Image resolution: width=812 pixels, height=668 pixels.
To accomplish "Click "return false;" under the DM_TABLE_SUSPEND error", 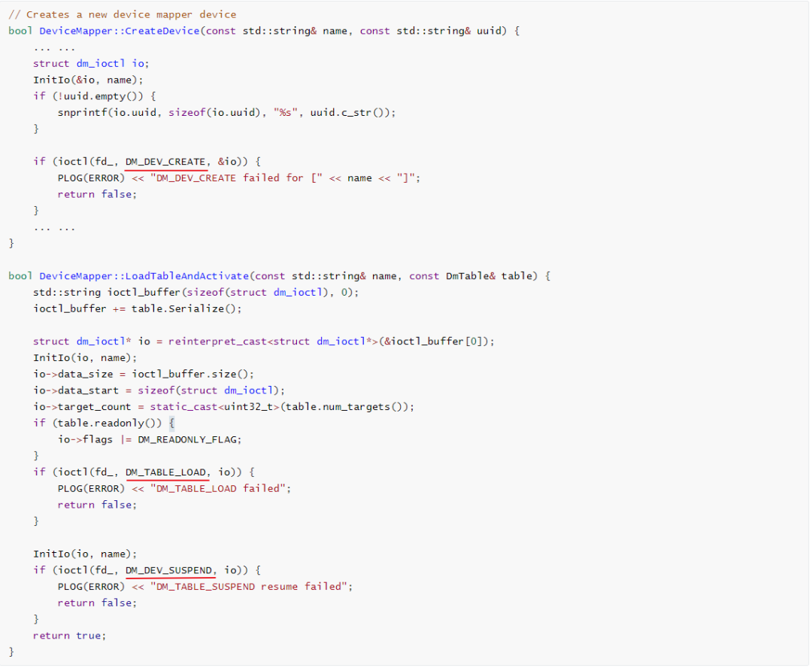I will click(97, 603).
